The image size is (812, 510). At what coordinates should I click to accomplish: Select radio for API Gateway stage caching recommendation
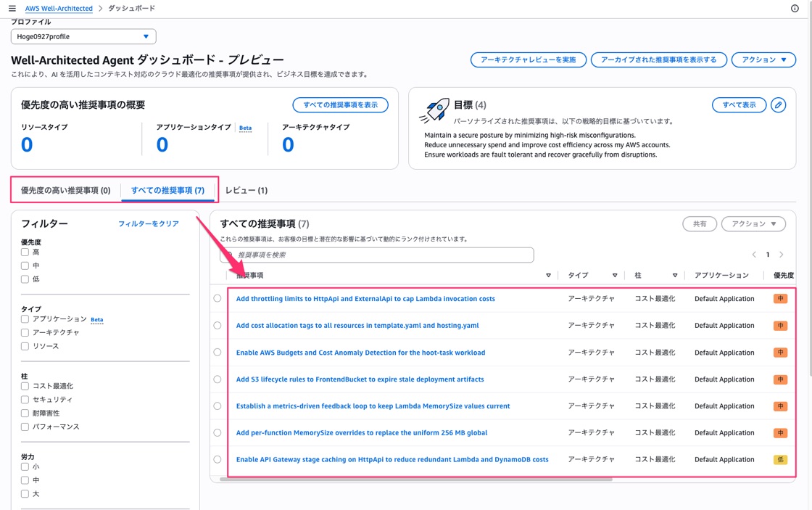(217, 459)
